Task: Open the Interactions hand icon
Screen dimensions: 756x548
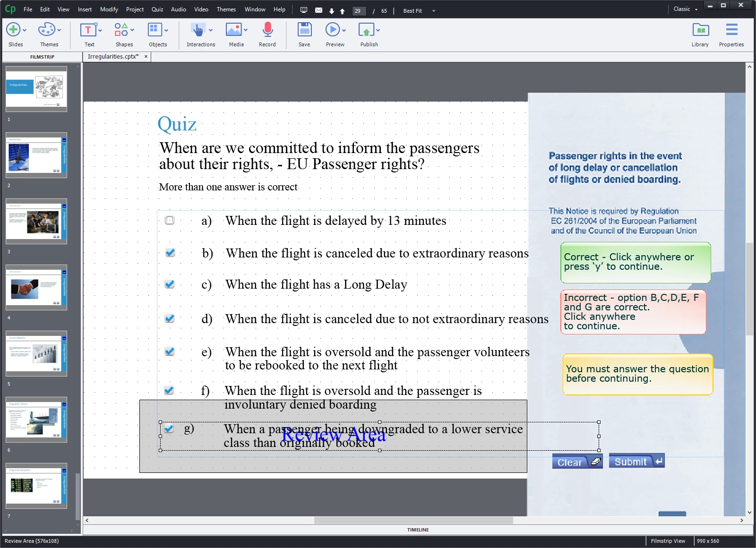Action: tap(198, 30)
